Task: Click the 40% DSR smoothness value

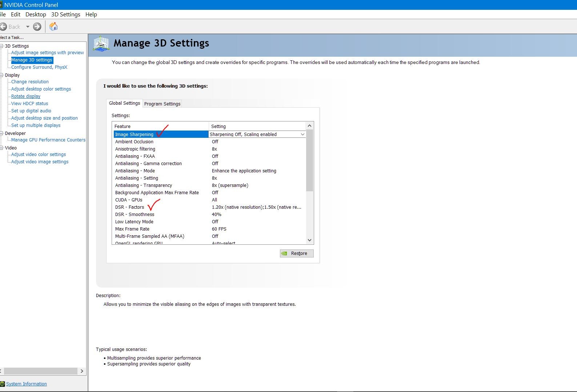Action: 217,215
